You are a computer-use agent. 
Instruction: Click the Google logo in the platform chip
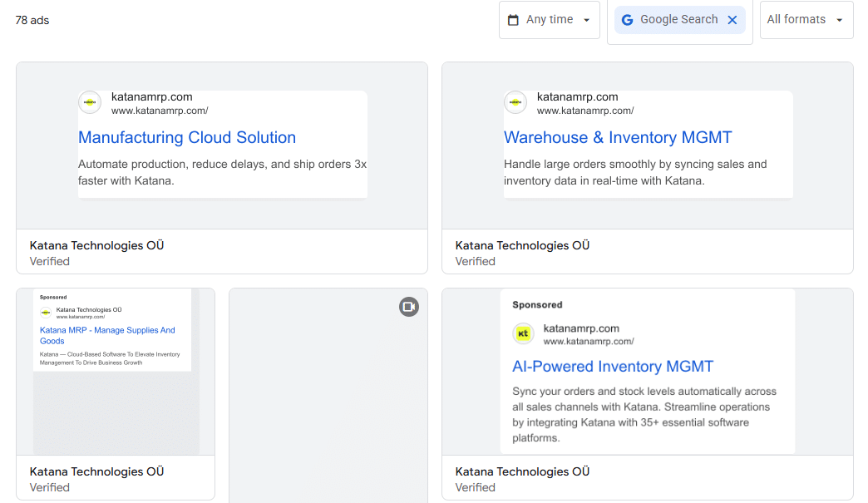click(x=627, y=20)
